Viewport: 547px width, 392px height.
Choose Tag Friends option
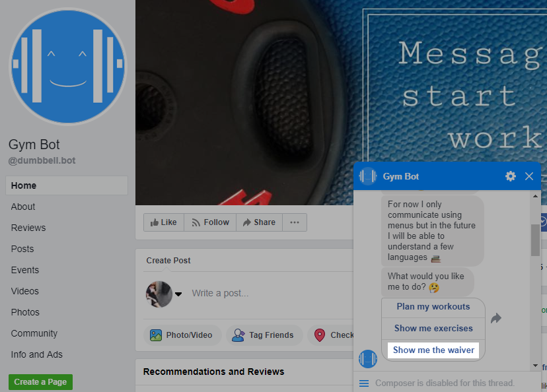coord(264,335)
